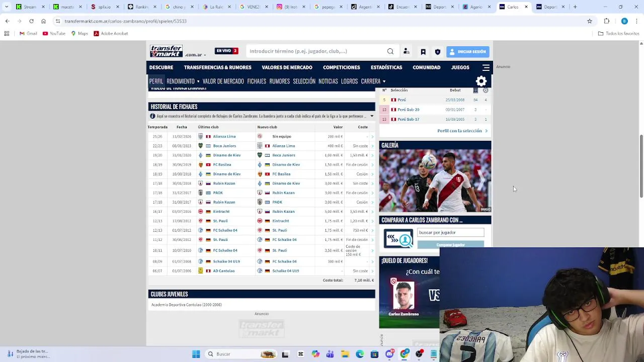Click the browser reload icon

click(31, 21)
